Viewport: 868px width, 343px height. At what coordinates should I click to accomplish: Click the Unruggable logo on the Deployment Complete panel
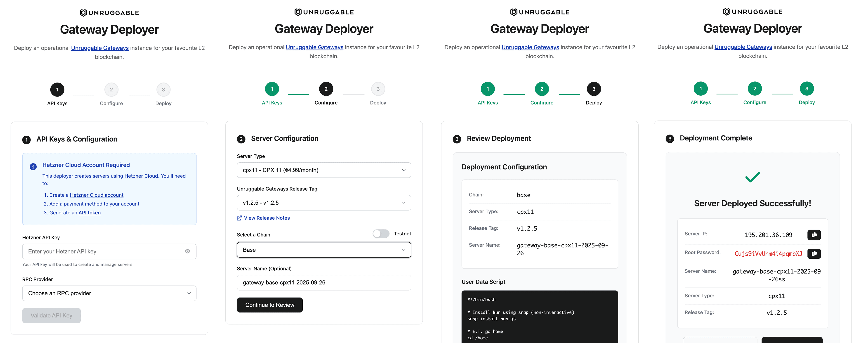753,12
